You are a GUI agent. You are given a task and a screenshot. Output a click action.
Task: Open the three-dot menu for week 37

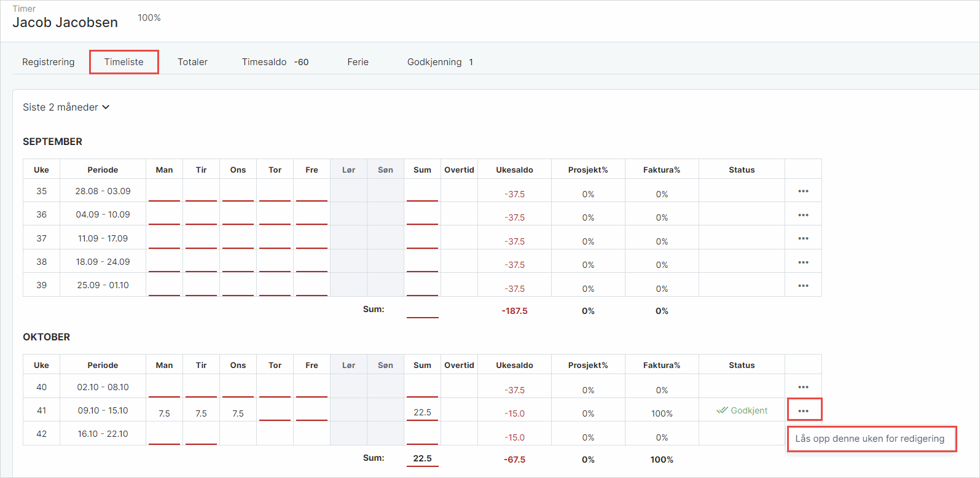tap(803, 238)
